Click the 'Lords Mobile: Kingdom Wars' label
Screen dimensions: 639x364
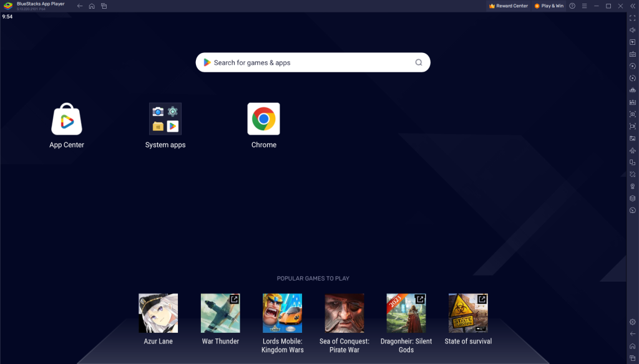[283, 345]
